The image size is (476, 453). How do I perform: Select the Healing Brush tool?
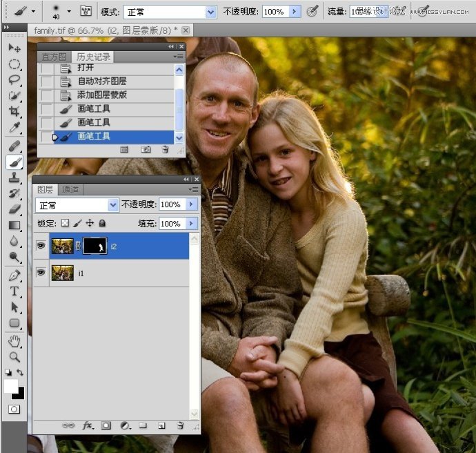pos(14,146)
